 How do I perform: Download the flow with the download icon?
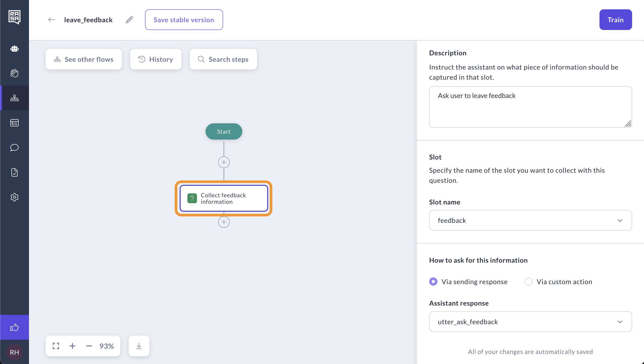pyautogui.click(x=139, y=346)
